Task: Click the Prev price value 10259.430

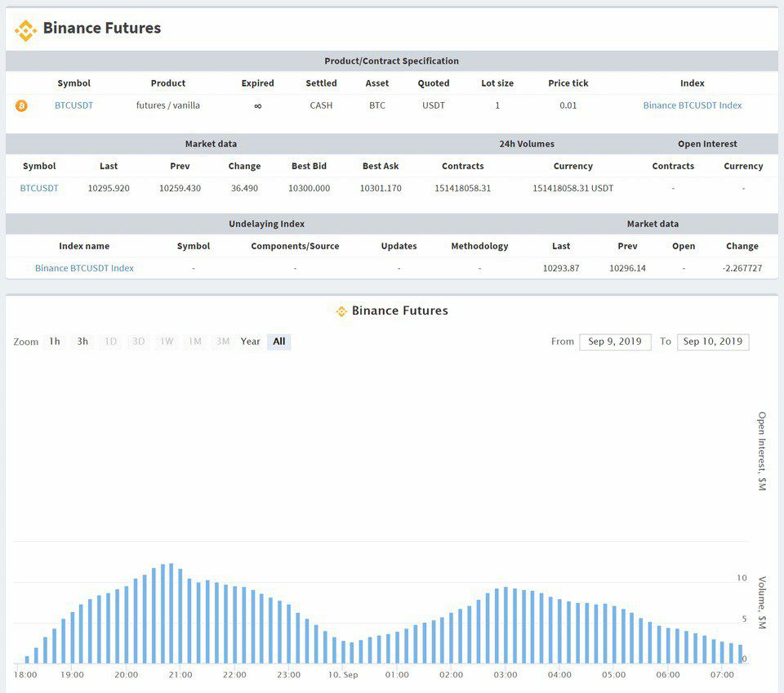Action: pos(180,188)
